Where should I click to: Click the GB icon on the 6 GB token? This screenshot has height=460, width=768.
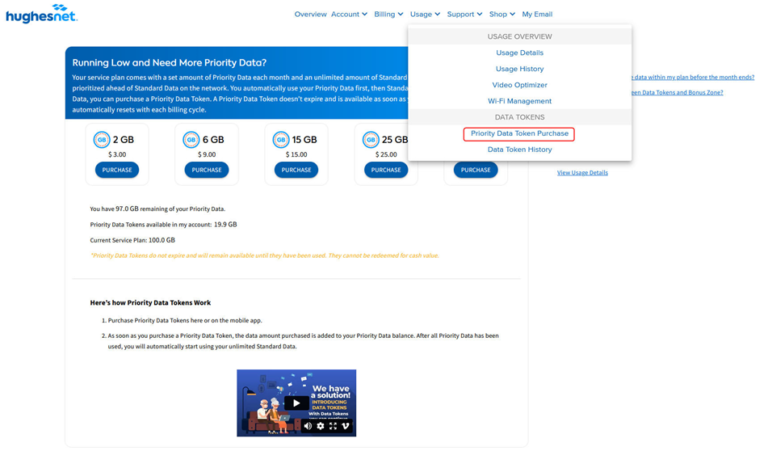tap(191, 140)
